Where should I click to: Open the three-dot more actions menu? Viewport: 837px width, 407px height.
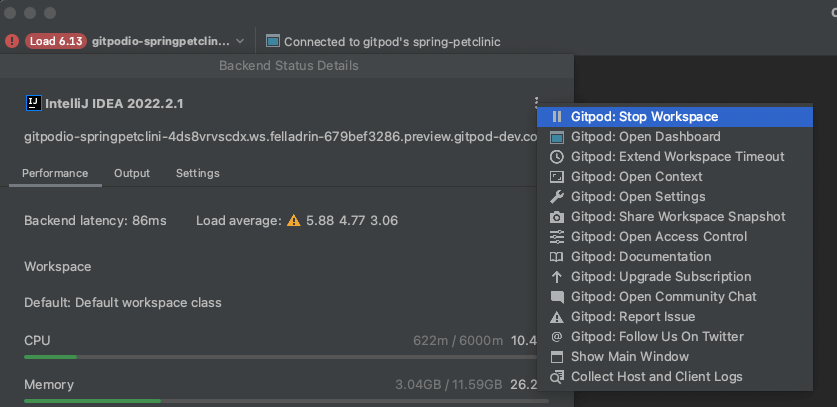536,103
